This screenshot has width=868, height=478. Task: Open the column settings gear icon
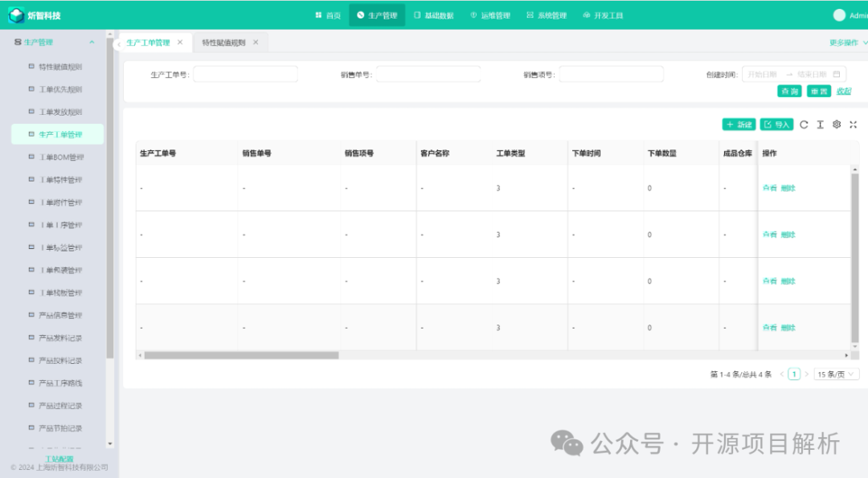coord(837,125)
